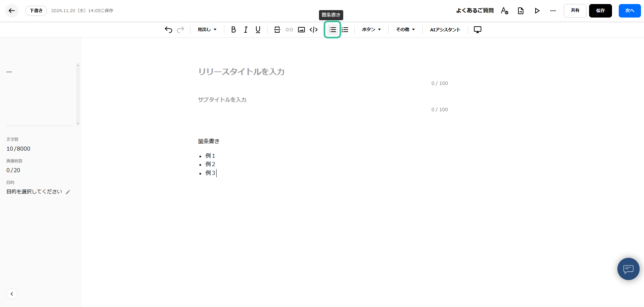
Task: Click the blue 次へ button
Action: [x=630, y=11]
